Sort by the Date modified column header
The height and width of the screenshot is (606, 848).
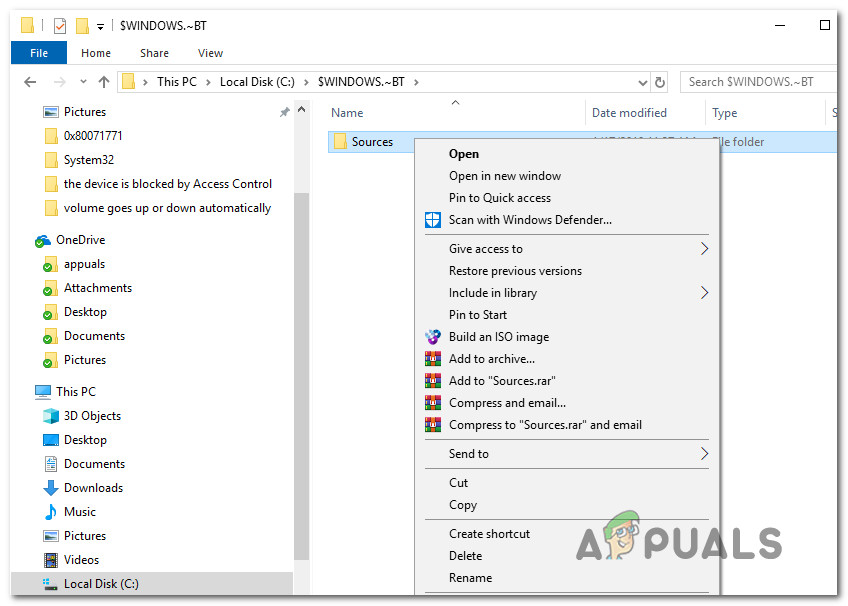[629, 113]
